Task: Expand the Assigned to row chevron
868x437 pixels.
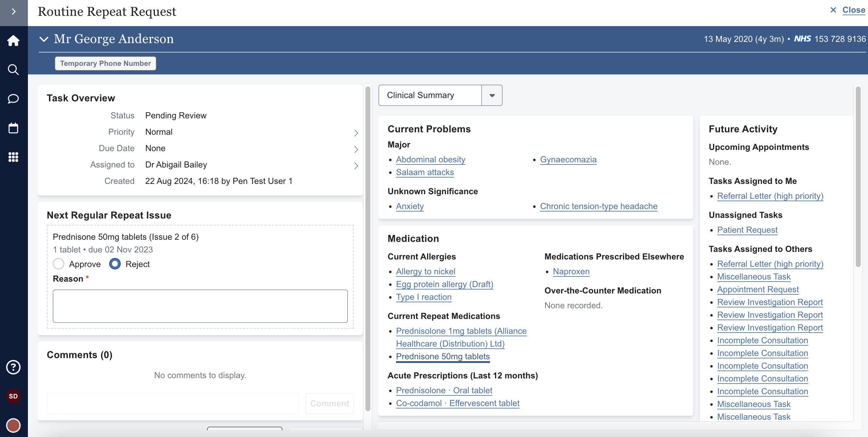Action: (356, 166)
